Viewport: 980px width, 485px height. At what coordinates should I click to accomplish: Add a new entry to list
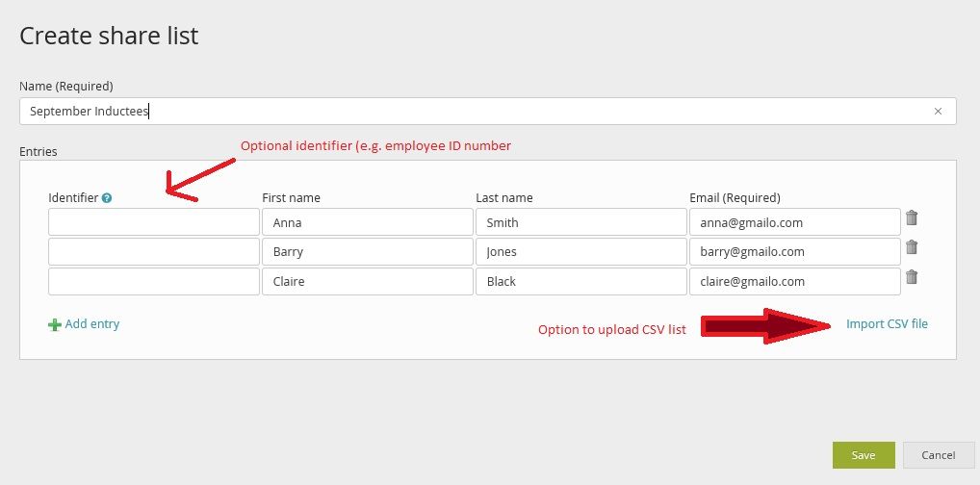pyautogui.click(x=91, y=324)
